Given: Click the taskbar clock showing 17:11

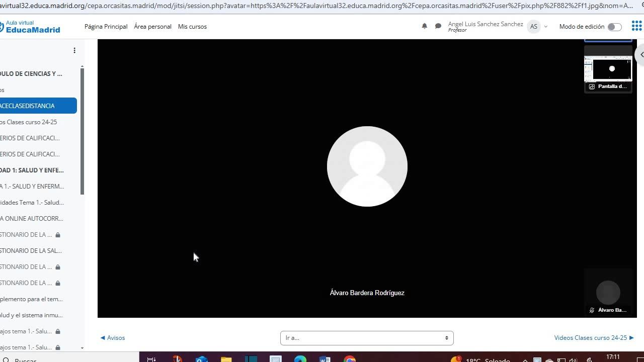Looking at the screenshot, I should [x=613, y=357].
